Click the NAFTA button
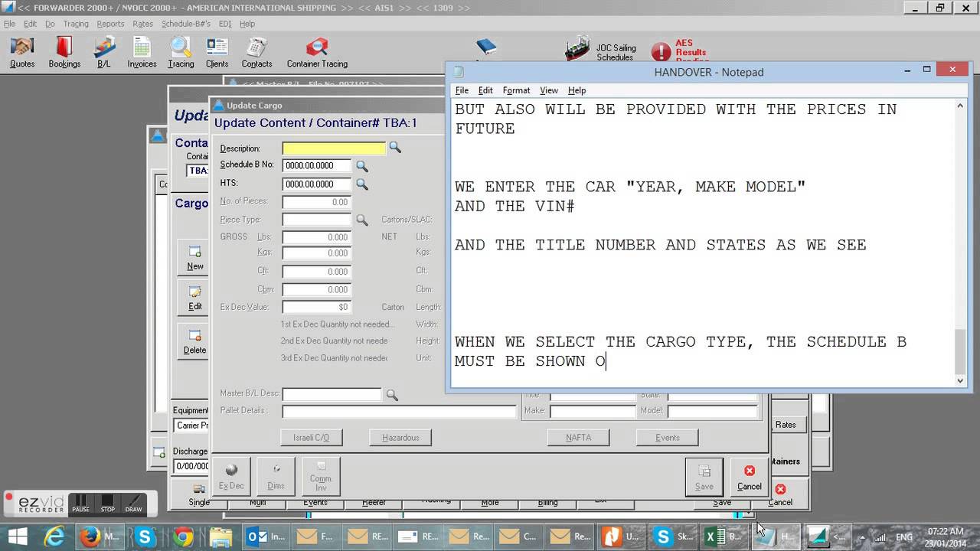This screenshot has height=551, width=980. click(x=578, y=438)
